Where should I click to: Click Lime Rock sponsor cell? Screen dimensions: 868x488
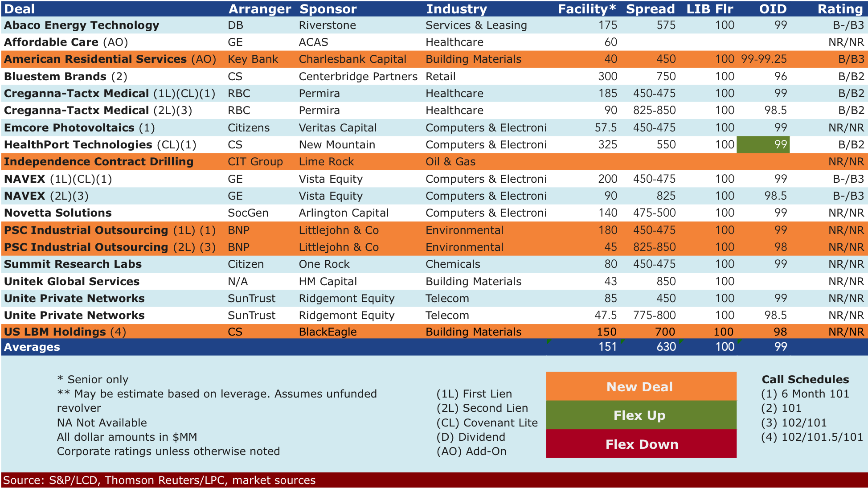326,162
